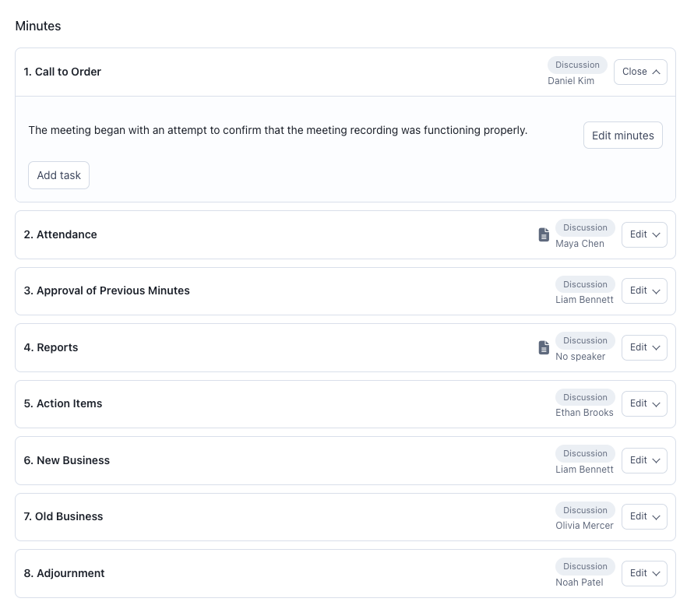Select the Discussion badge on Attendance
Image resolution: width=687 pixels, height=616 pixels.
585,228
